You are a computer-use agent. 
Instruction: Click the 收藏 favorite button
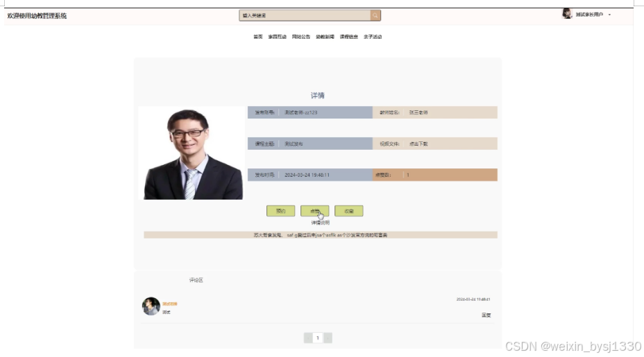[x=348, y=211]
